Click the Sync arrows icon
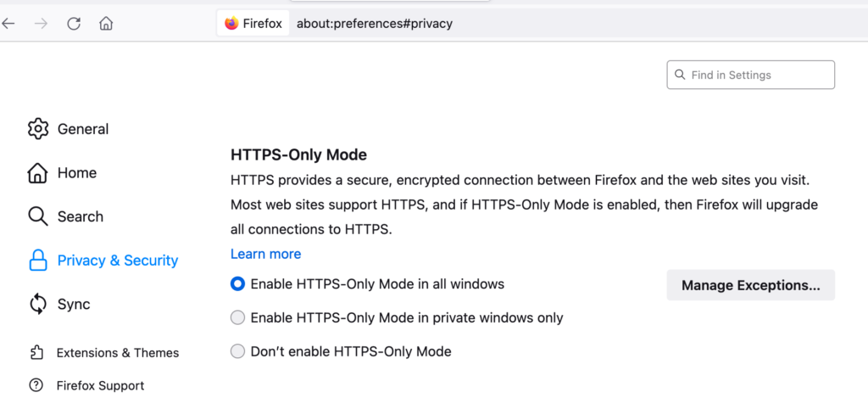This screenshot has width=868, height=415. [x=37, y=304]
